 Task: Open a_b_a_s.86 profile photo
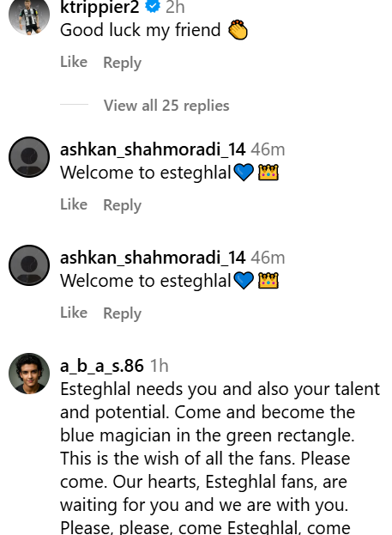coord(29,374)
